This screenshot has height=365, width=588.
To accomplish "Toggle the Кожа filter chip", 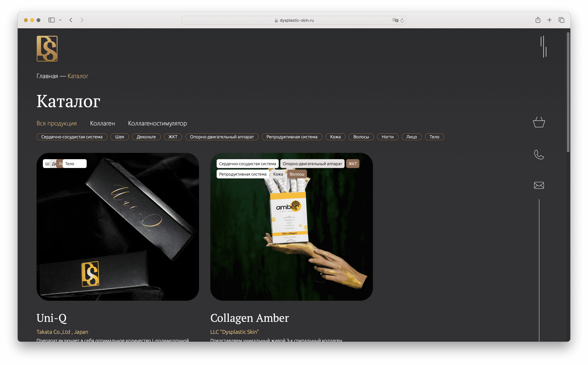I will coord(335,137).
